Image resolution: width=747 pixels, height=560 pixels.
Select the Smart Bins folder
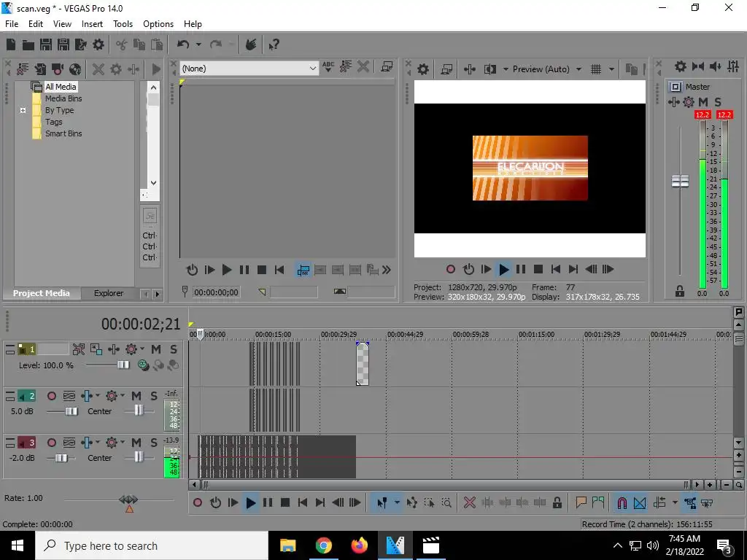coord(63,134)
